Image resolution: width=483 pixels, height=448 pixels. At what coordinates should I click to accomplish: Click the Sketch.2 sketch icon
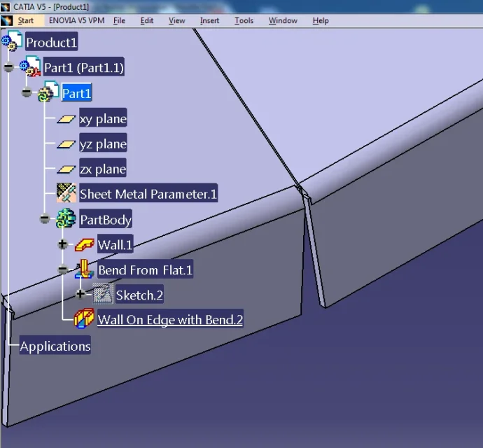(x=103, y=293)
